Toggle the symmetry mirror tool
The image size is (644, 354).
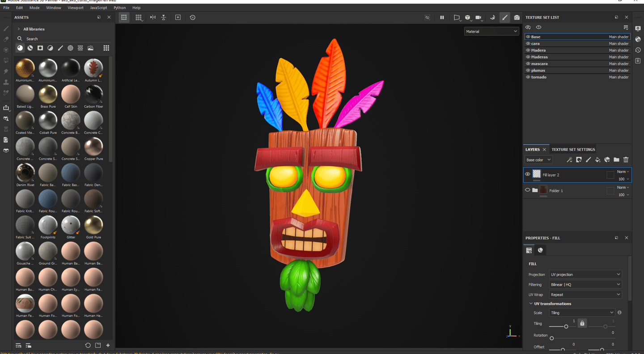point(153,17)
